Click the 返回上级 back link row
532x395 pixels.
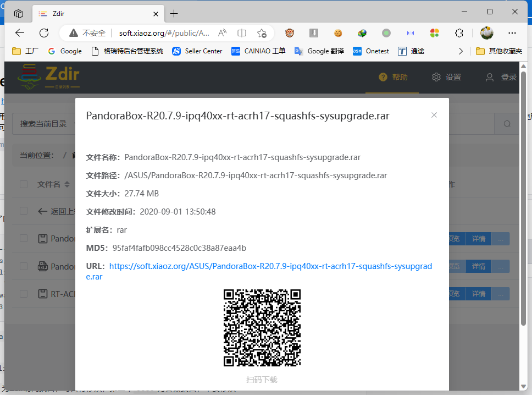(x=56, y=211)
